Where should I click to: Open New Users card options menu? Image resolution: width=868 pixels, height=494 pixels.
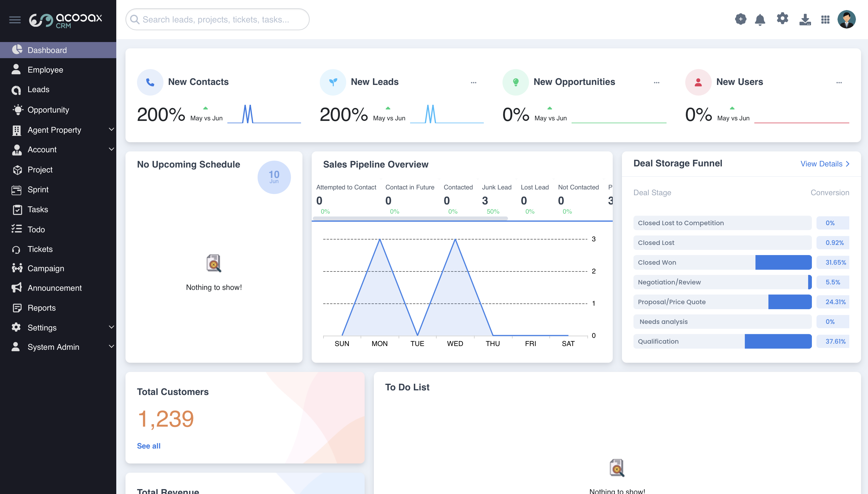click(x=839, y=82)
